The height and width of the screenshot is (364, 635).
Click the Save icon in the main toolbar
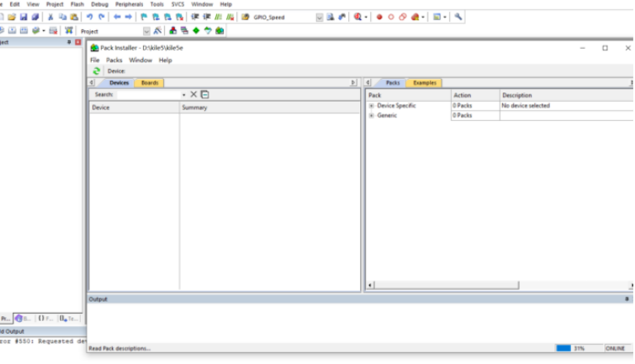(x=24, y=17)
